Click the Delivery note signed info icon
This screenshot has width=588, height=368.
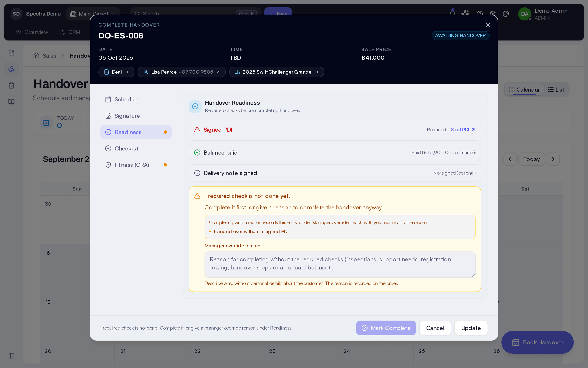[x=197, y=173]
